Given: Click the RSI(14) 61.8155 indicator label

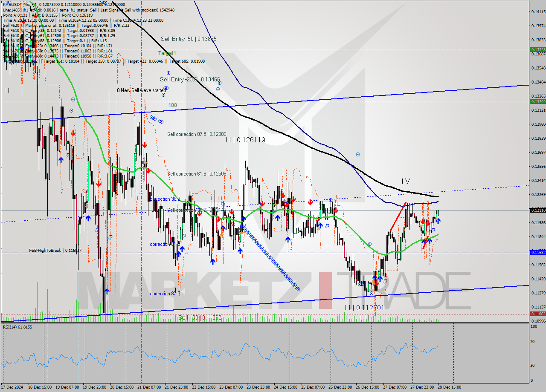Looking at the screenshot, I should [17, 327].
